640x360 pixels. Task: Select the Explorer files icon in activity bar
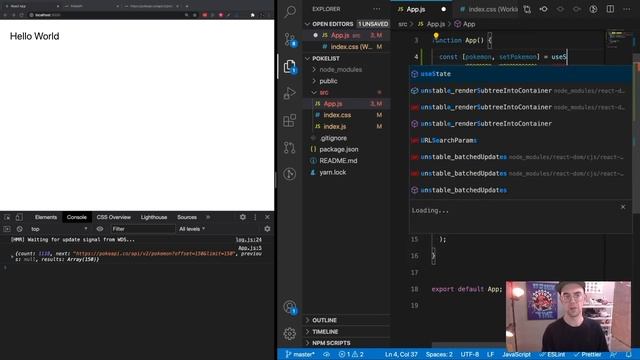point(290,66)
